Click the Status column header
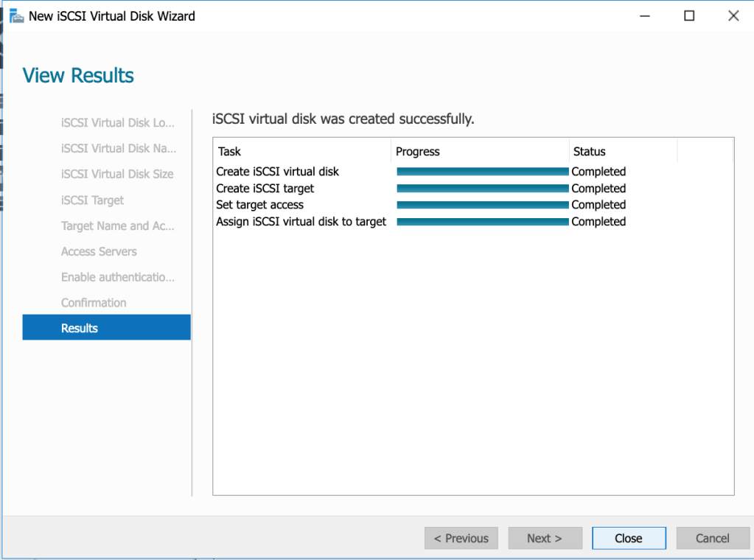This screenshot has height=560, width=754. pos(589,151)
